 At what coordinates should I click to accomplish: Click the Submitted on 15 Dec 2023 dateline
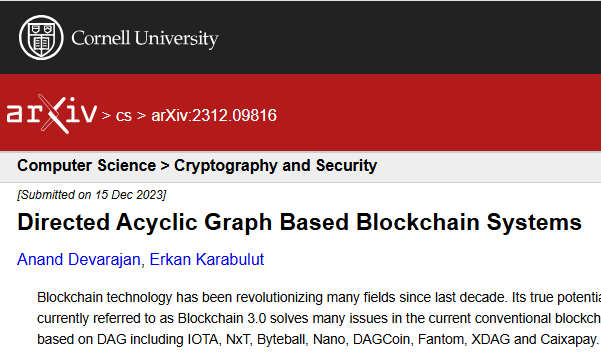tap(92, 195)
